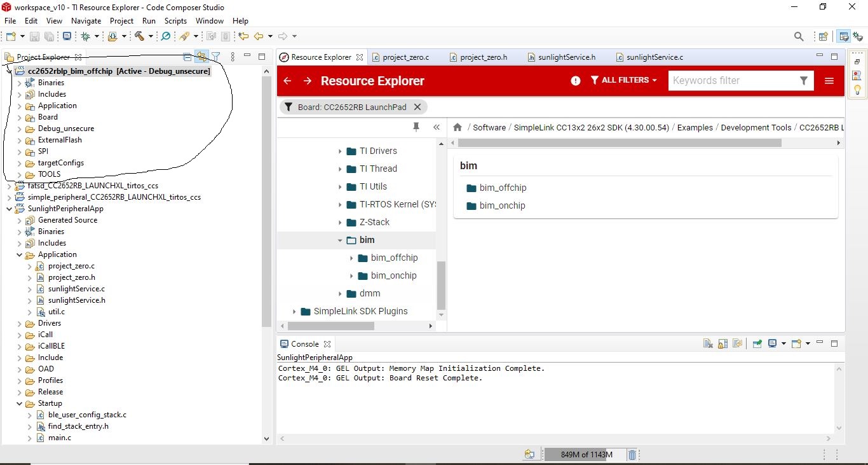Image resolution: width=868 pixels, height=465 pixels.
Task: Click the home icon in the breadcrumb
Action: [x=458, y=127]
